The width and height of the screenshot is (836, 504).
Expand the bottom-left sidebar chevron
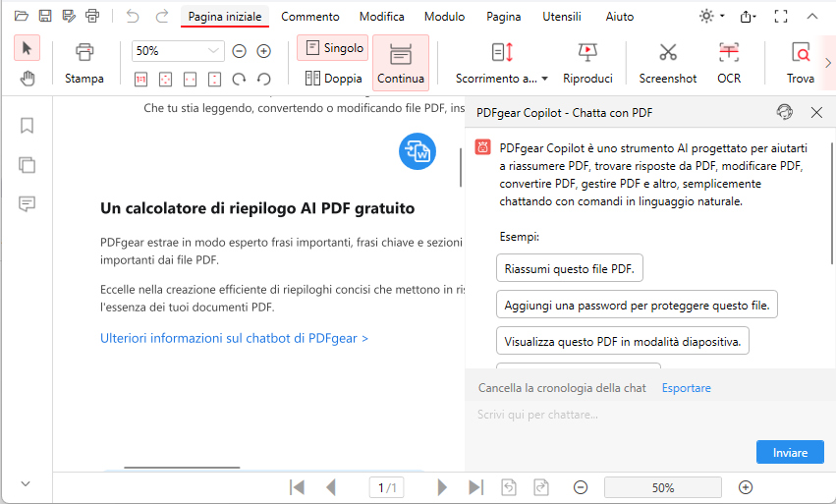tap(26, 484)
